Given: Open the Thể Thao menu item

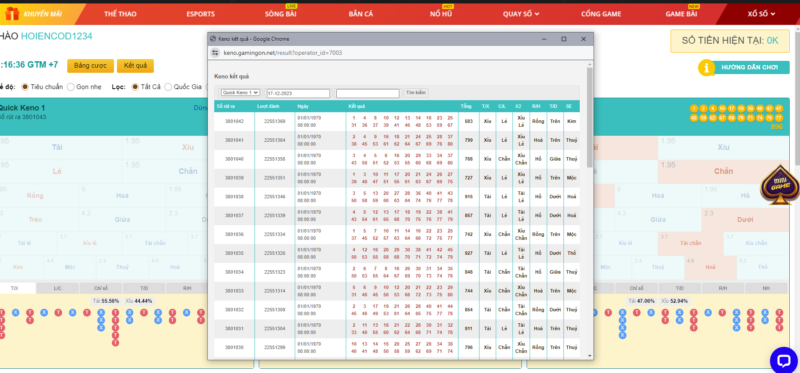Looking at the screenshot, I should 120,14.
